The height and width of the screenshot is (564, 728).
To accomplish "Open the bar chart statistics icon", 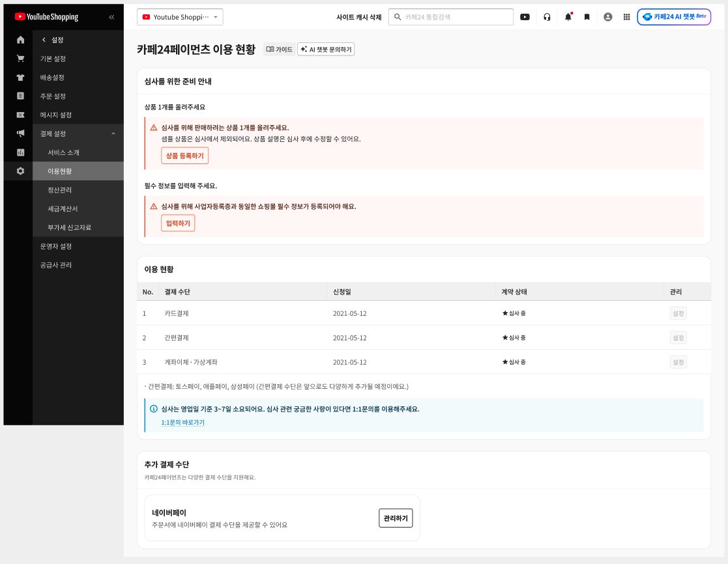I will tap(20, 152).
